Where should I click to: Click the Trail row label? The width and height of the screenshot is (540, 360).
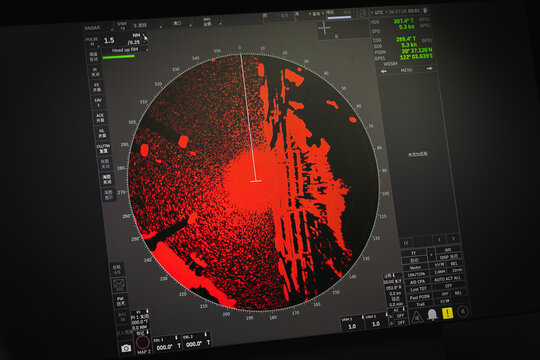420,304
